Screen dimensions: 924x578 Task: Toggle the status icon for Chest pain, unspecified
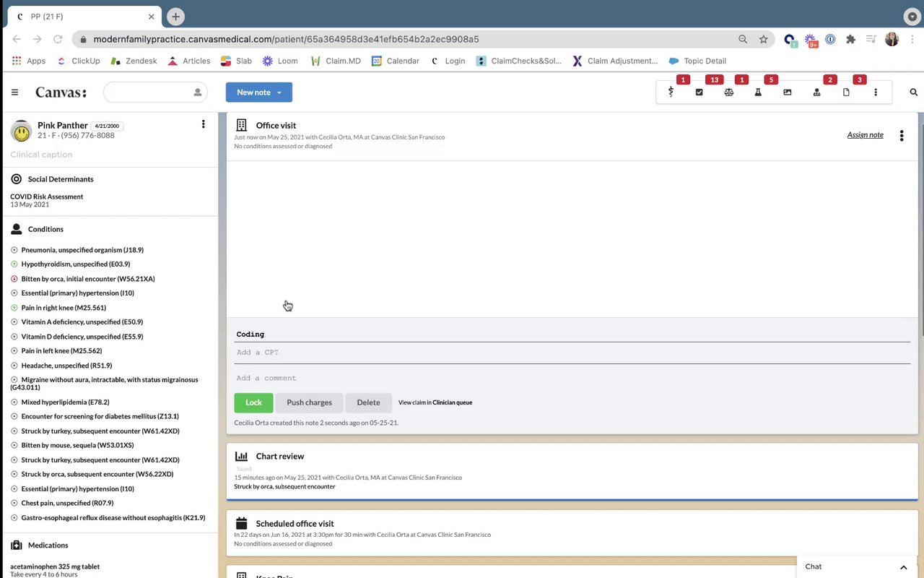(14, 503)
